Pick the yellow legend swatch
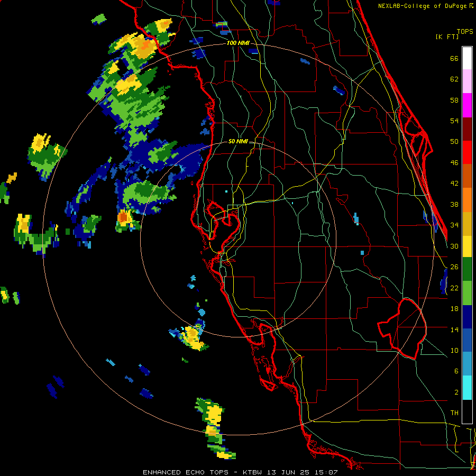 coord(467,246)
